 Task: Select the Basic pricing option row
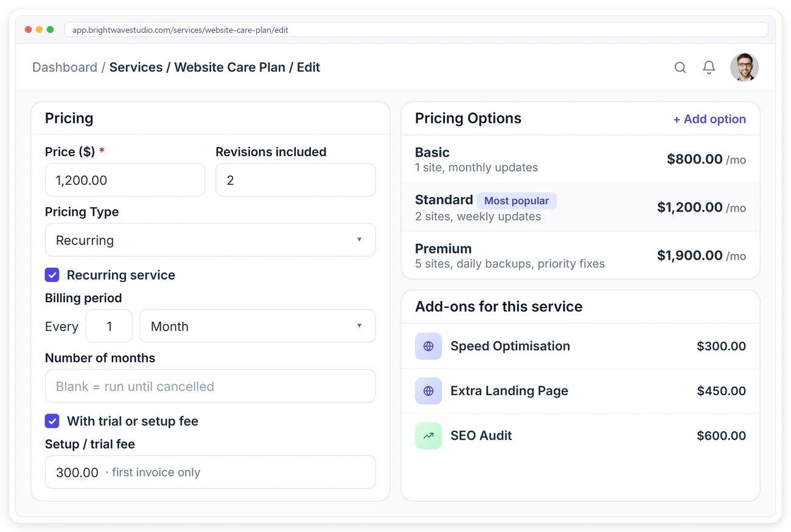click(x=580, y=159)
